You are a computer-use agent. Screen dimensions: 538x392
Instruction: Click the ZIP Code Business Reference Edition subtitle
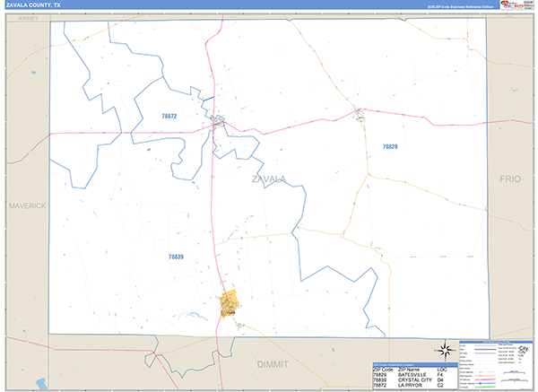460,6
